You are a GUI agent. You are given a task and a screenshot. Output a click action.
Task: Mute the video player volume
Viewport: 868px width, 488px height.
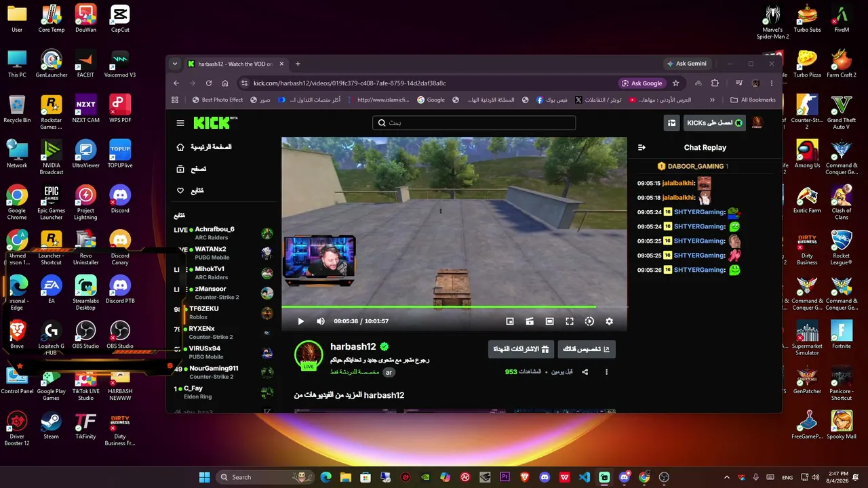click(321, 321)
